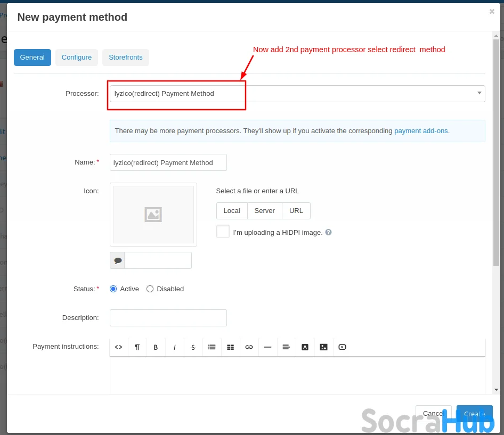Close the New payment method dialog

point(492,12)
